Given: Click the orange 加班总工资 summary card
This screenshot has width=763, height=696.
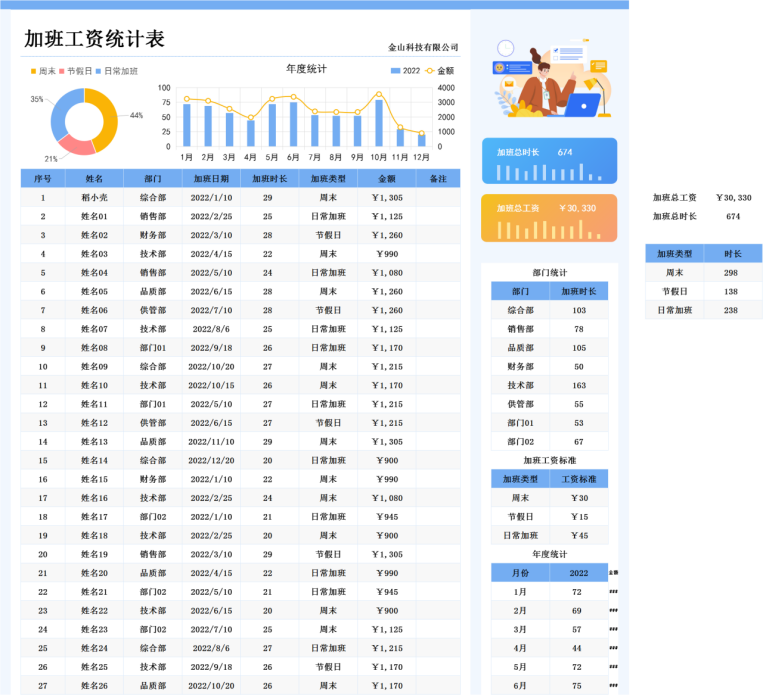Looking at the screenshot, I should pos(549,217).
